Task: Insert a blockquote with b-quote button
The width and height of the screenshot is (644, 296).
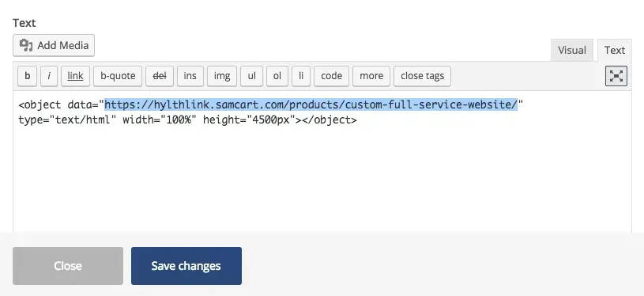Action: pos(118,76)
